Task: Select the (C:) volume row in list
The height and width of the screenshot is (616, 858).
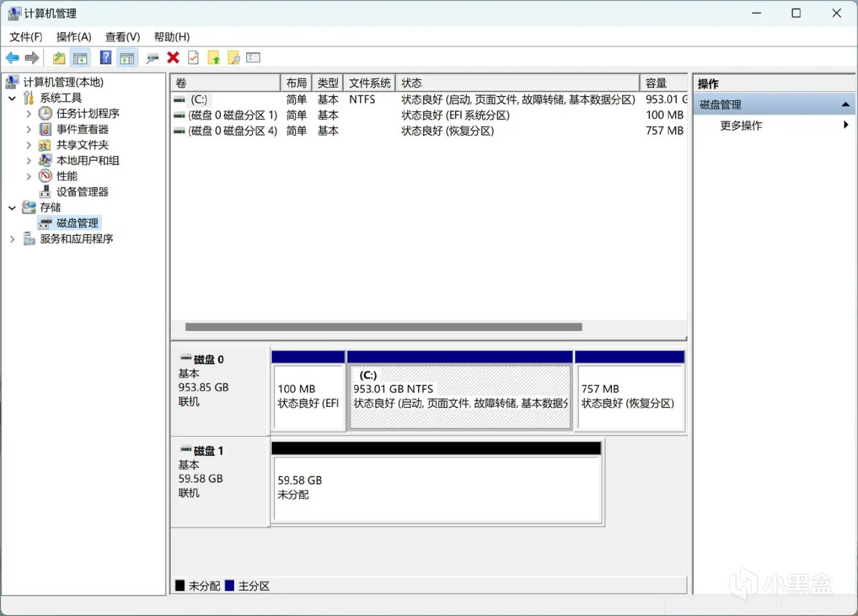Action: click(429, 99)
